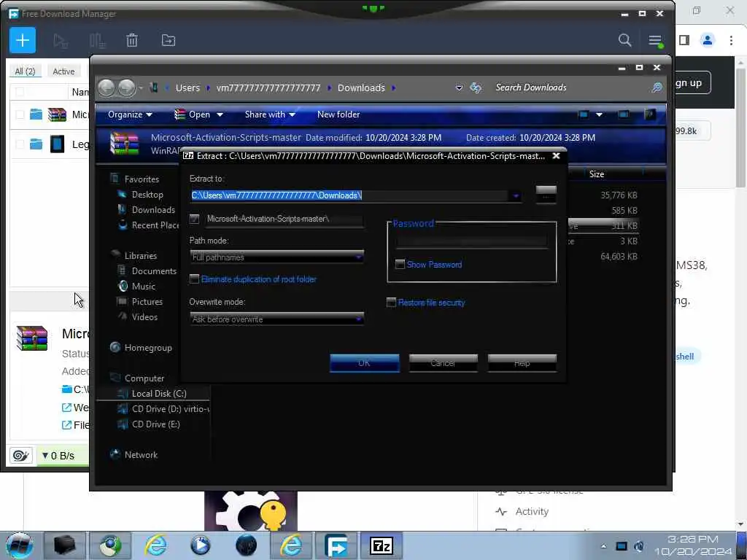Screen dimensions: 747x560
Task: Click the Extract to path field
Action: pos(349,195)
